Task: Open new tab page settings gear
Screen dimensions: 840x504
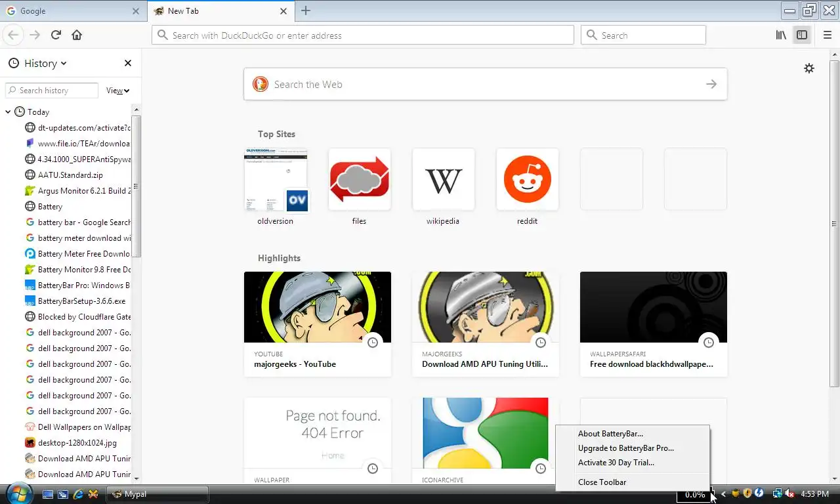Action: click(x=809, y=68)
